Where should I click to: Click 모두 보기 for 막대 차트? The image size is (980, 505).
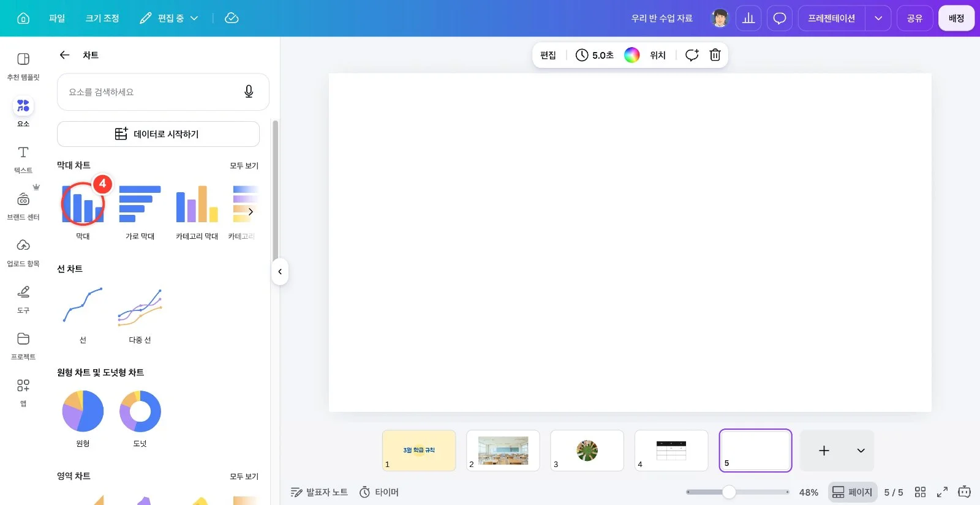(x=244, y=166)
